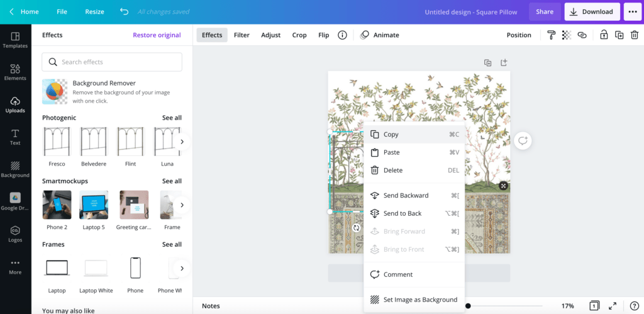Open the Adjust toolbar tab
The width and height of the screenshot is (644, 314).
(x=270, y=35)
